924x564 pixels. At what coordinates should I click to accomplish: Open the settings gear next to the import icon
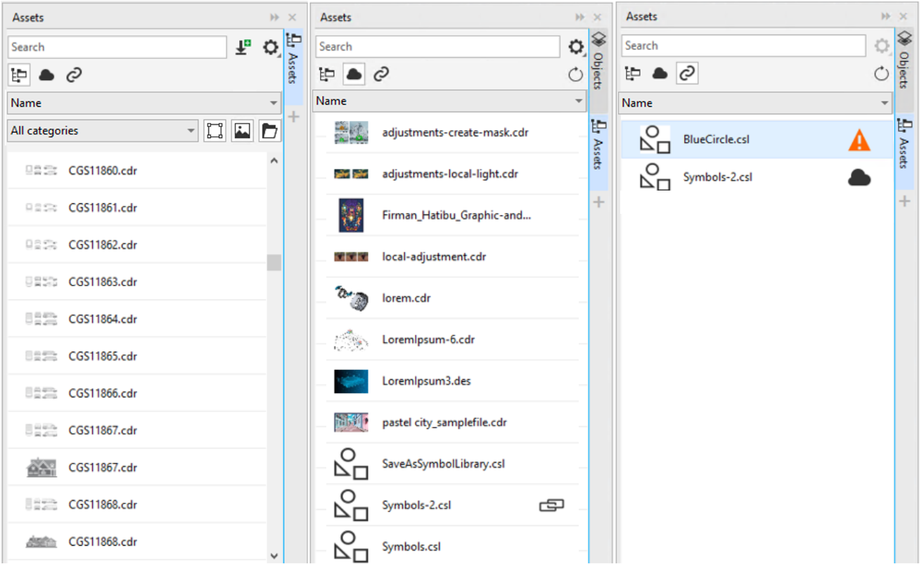(x=270, y=47)
